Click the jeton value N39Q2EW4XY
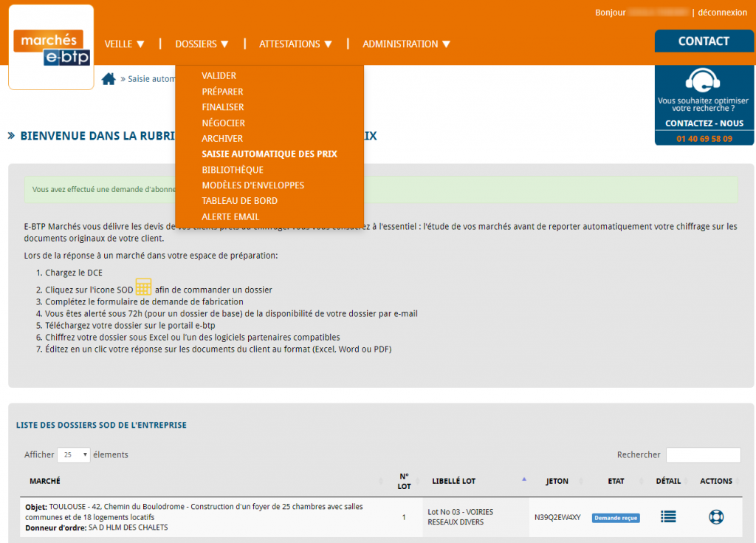Viewport: 756px width, 543px height. click(x=557, y=517)
